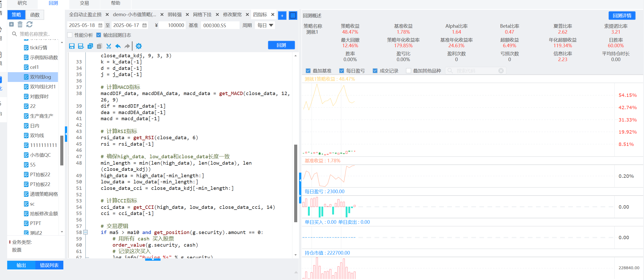Open the start date calendar picker
The width and height of the screenshot is (644, 280).
tap(100, 25)
